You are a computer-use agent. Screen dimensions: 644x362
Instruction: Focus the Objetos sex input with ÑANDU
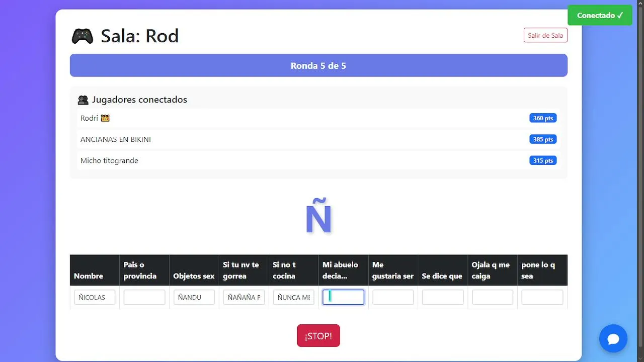pos(194,297)
